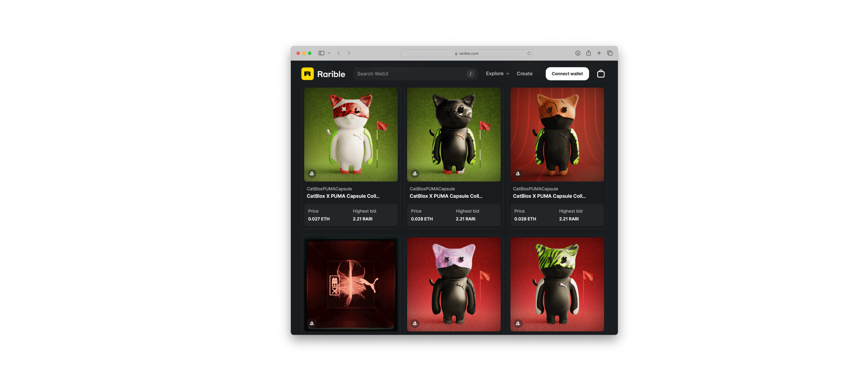Screen dimensions: 868x391
Task: Click the 2.21 RARI bid under the white cat
Action: pyautogui.click(x=363, y=219)
